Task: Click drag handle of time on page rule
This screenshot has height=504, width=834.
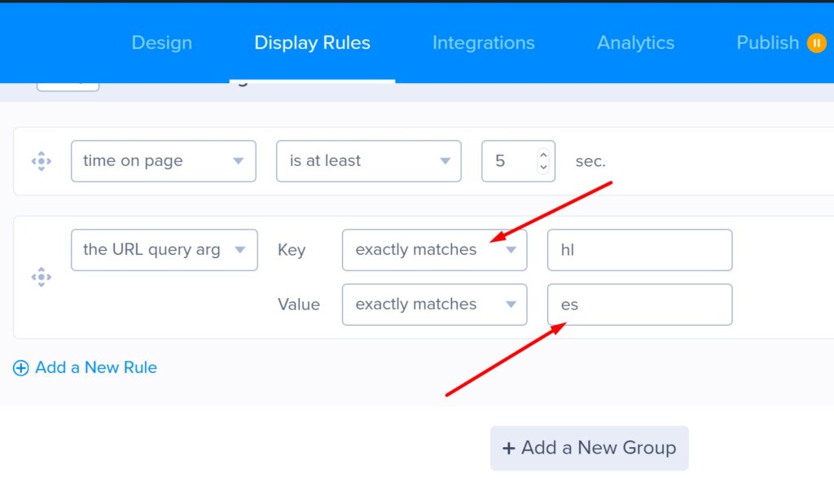Action: [x=41, y=161]
